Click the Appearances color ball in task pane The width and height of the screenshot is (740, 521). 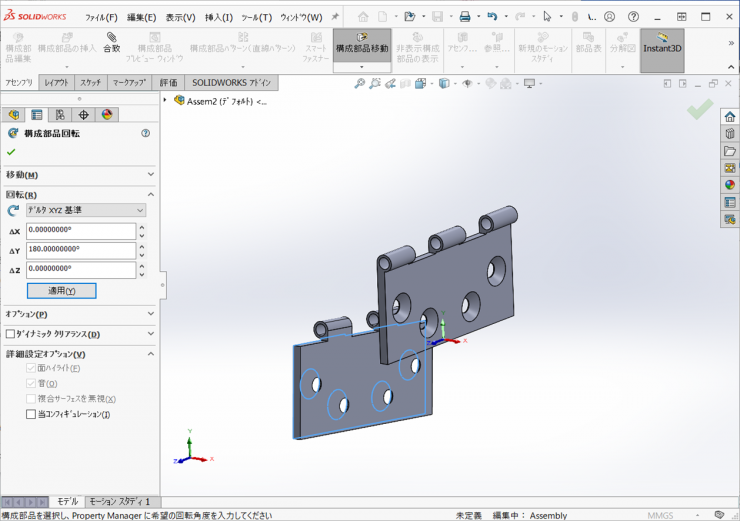[x=729, y=185]
